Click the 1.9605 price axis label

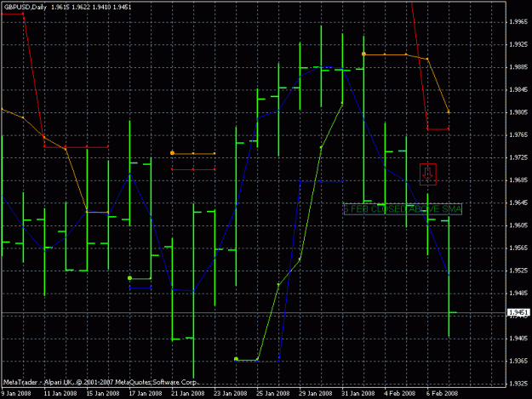(518, 225)
